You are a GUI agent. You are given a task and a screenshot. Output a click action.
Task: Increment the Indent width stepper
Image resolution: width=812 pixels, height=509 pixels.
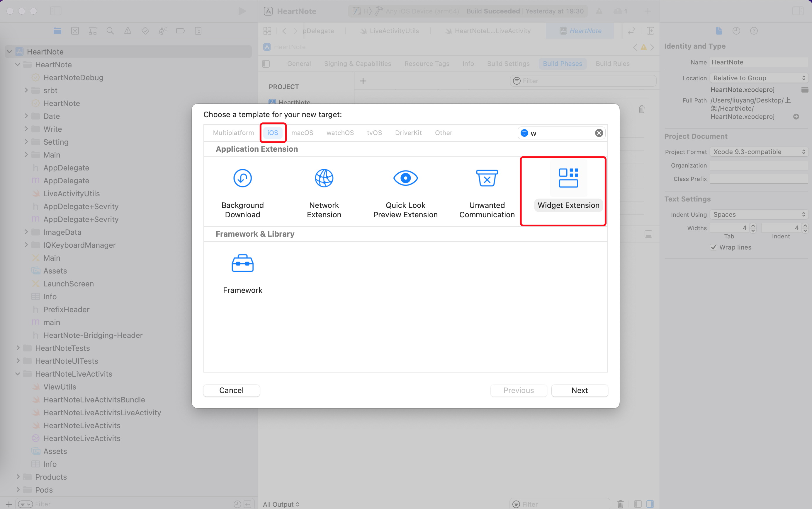point(805,226)
